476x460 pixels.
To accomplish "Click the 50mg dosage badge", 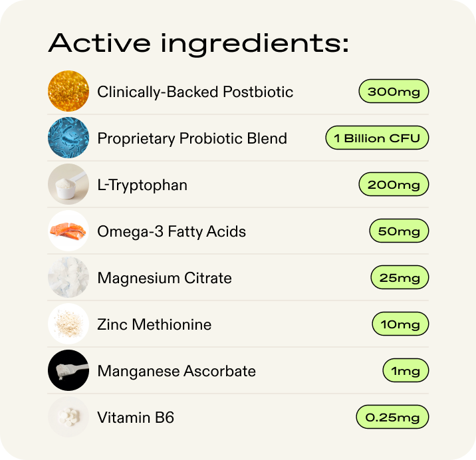I will 399,231.
